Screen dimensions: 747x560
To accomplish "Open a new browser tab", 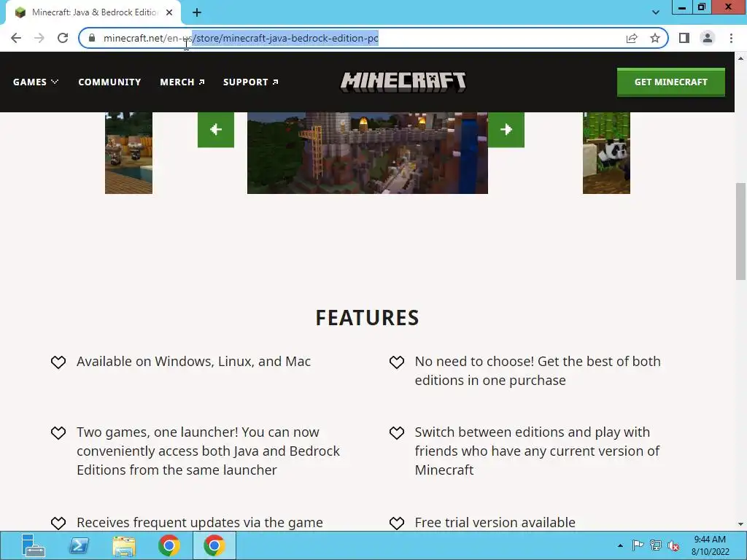I will [197, 12].
